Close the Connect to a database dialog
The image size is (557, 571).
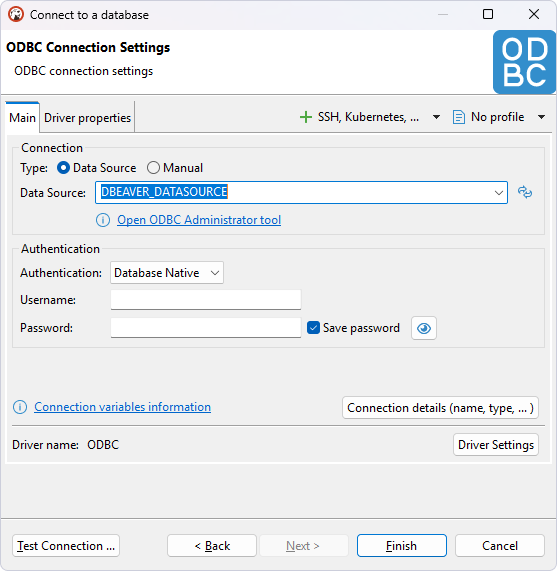point(534,15)
